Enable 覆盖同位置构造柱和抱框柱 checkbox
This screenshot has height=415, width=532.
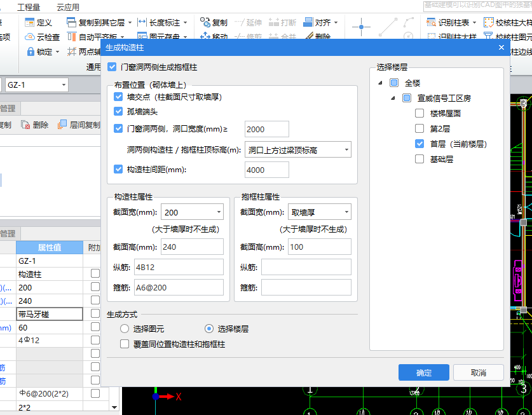[125, 344]
